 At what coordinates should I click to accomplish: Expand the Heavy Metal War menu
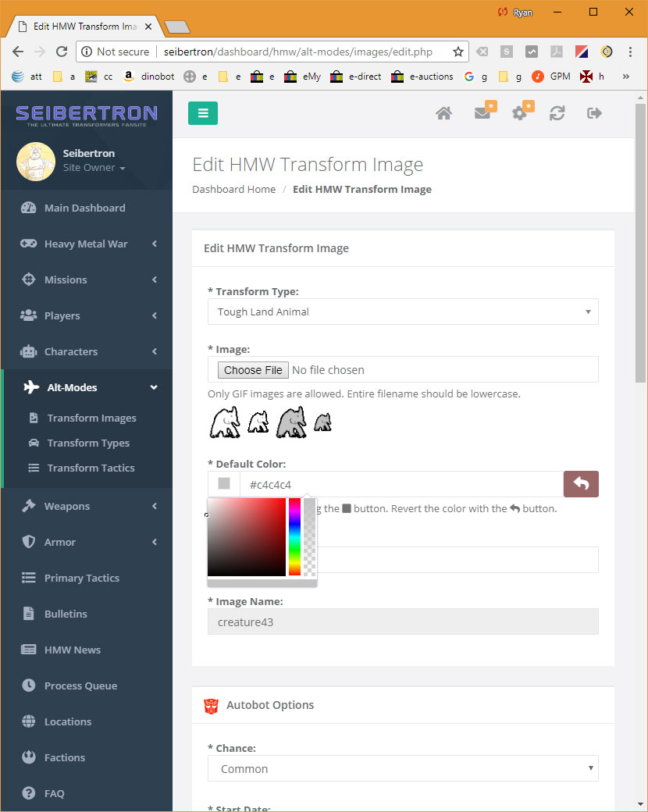[86, 244]
